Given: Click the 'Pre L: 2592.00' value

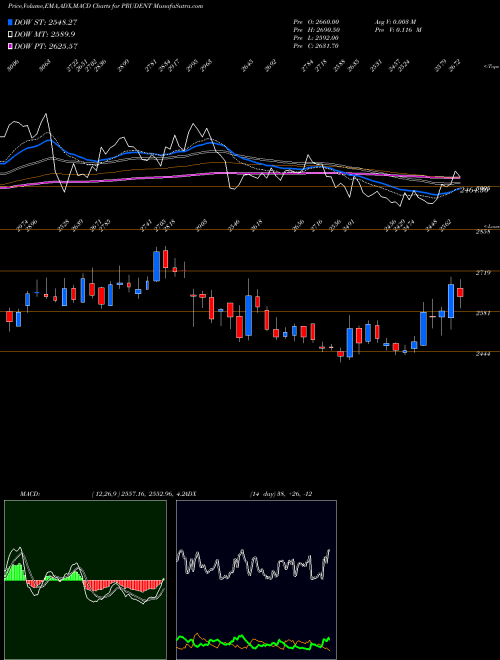Looking at the screenshot, I should pos(316,38).
